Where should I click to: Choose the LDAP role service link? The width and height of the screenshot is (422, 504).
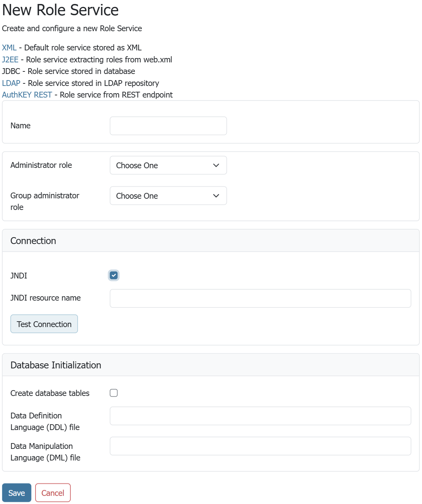11,83
